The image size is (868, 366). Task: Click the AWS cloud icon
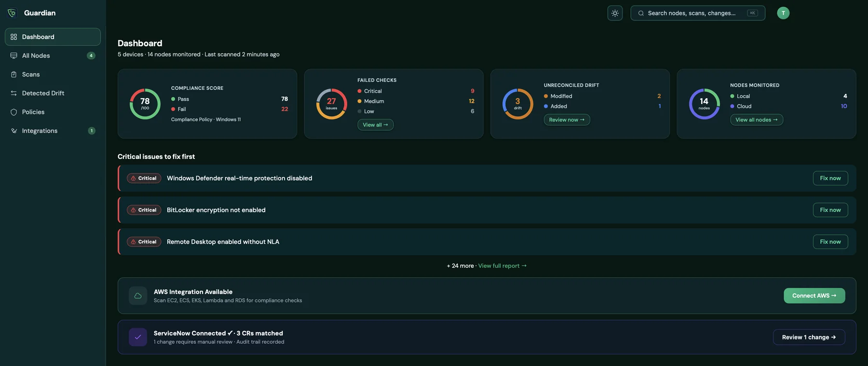click(138, 296)
